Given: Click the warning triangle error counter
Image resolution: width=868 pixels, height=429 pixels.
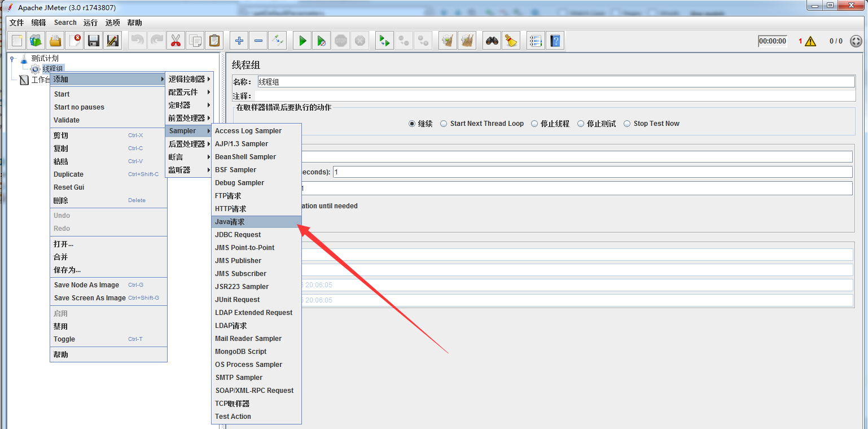Looking at the screenshot, I should click(x=810, y=41).
